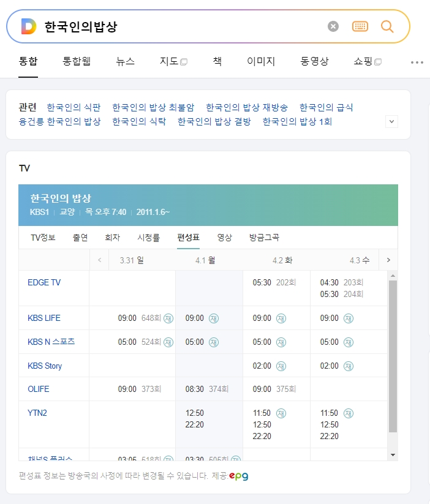Click schedule scrollbar down arrow
This screenshot has height=504, width=430.
(x=393, y=455)
